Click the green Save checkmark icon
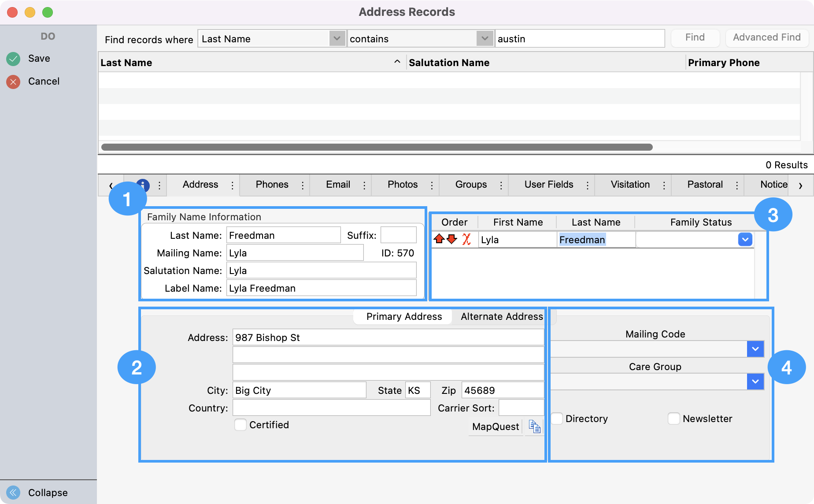Viewport: 814px width, 504px height. coord(13,59)
